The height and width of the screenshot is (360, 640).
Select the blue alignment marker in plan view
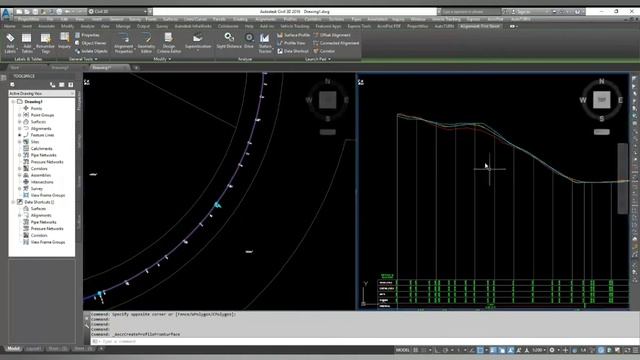coord(218,205)
